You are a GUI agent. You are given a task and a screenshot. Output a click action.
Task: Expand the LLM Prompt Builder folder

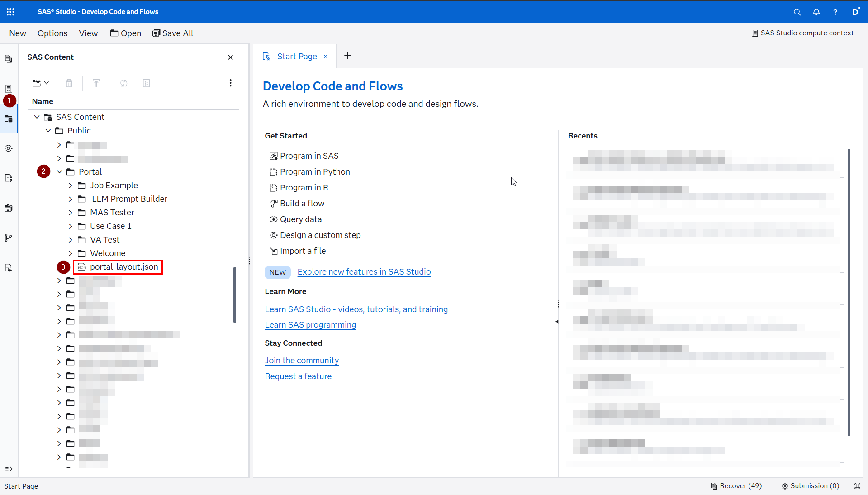coord(71,199)
